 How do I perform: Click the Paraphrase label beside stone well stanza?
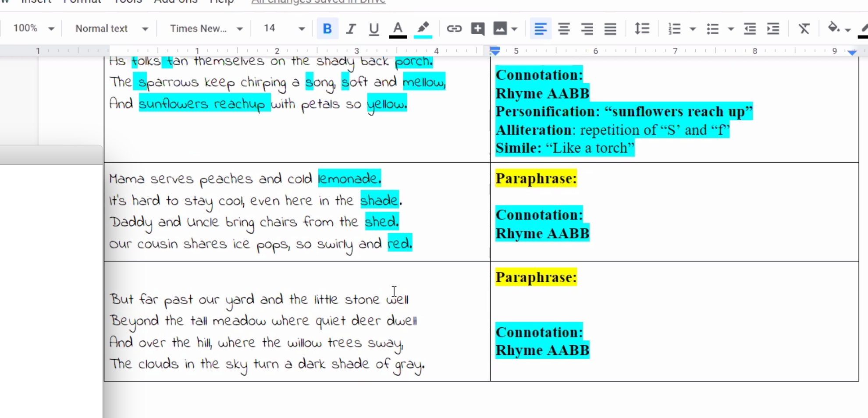tap(536, 277)
